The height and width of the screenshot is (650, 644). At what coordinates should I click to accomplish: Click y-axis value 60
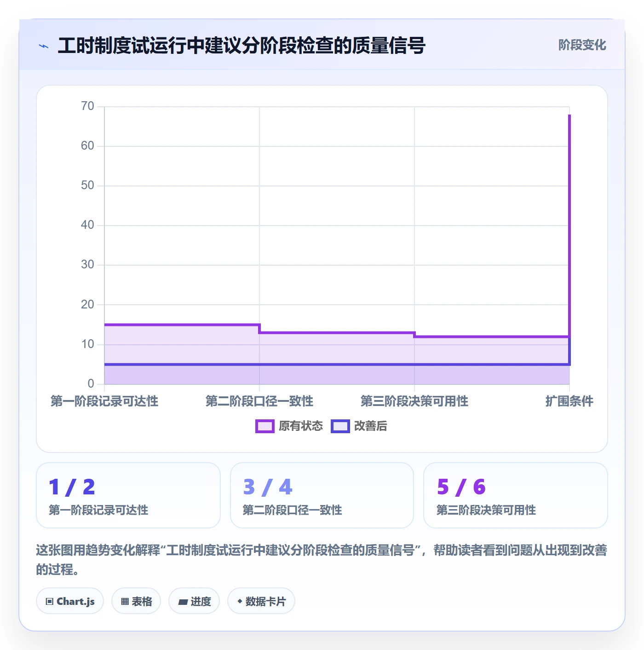click(87, 146)
